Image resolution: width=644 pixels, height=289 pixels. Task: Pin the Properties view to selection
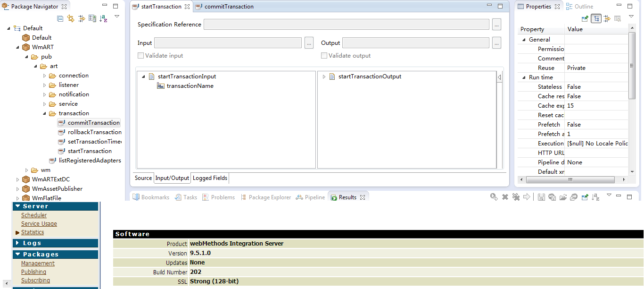click(585, 18)
